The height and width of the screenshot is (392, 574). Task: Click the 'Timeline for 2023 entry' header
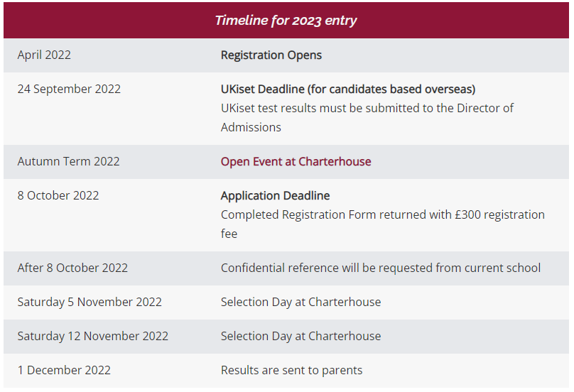[286, 20]
